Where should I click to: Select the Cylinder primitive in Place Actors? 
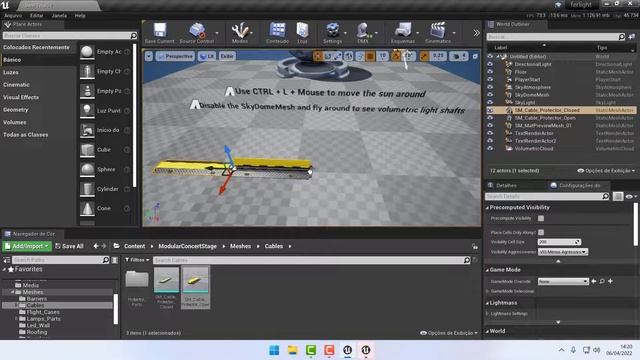coord(105,189)
